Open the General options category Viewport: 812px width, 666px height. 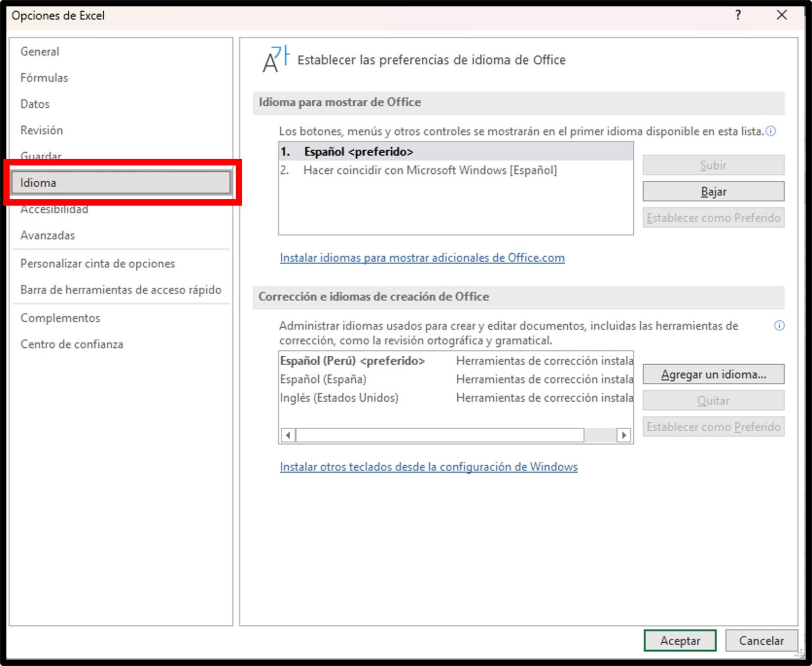pyautogui.click(x=40, y=51)
